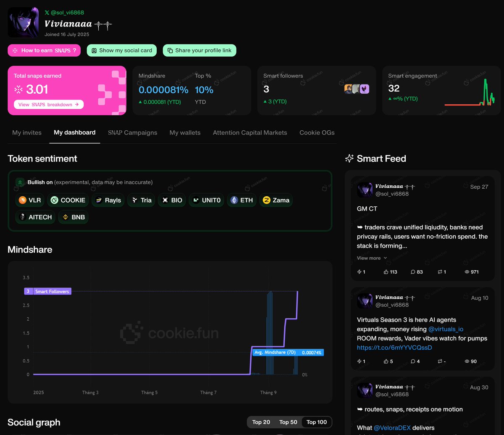Select the VLR token chip

(30, 200)
